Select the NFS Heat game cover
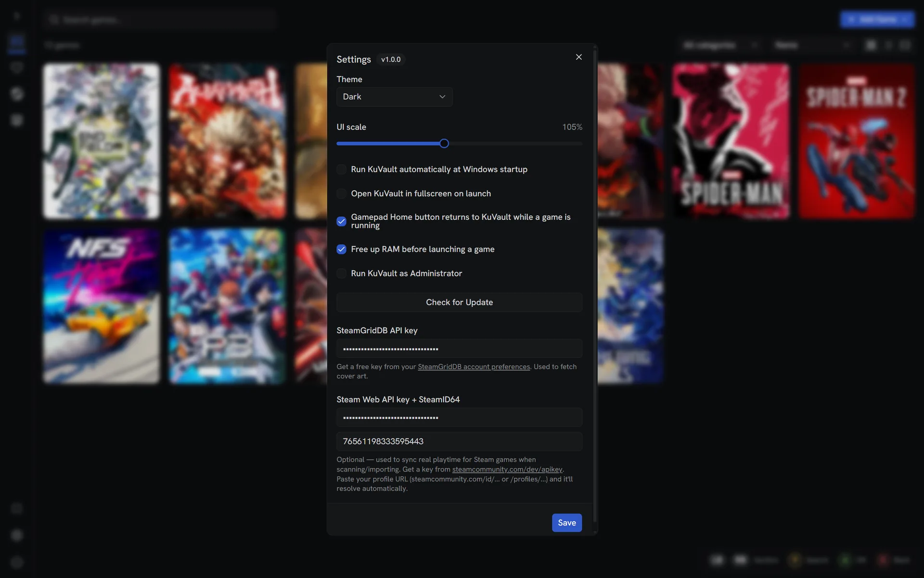924x578 pixels. (x=101, y=306)
